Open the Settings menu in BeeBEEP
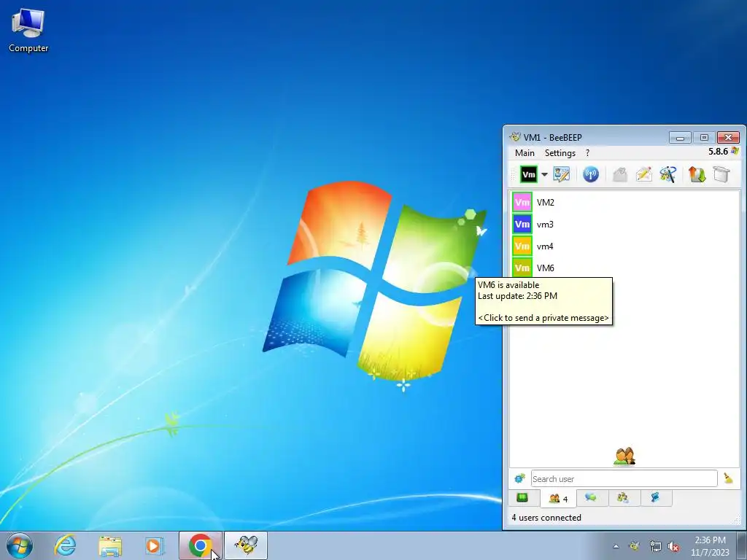 tap(560, 153)
